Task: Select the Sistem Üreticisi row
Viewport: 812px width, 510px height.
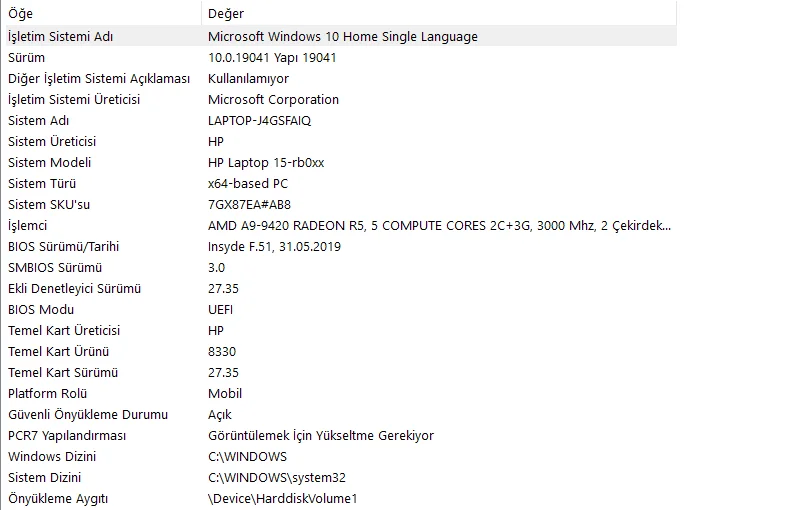Action: [52, 141]
